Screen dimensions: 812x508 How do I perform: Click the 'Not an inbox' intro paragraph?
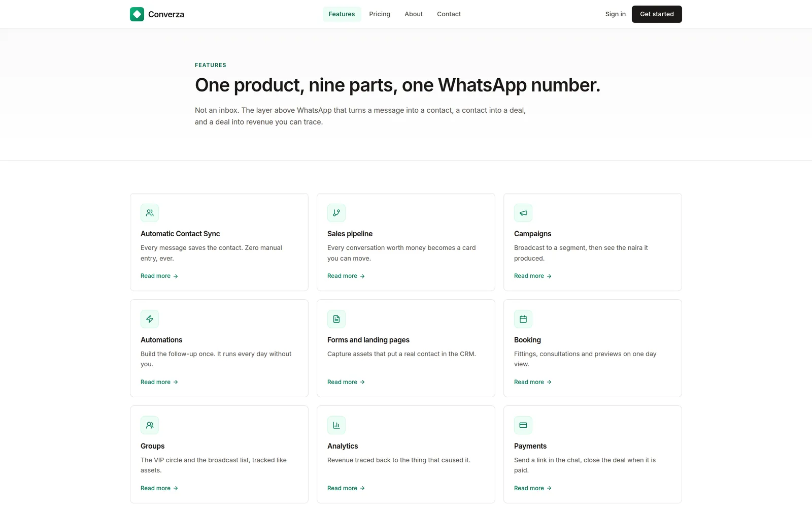360,116
